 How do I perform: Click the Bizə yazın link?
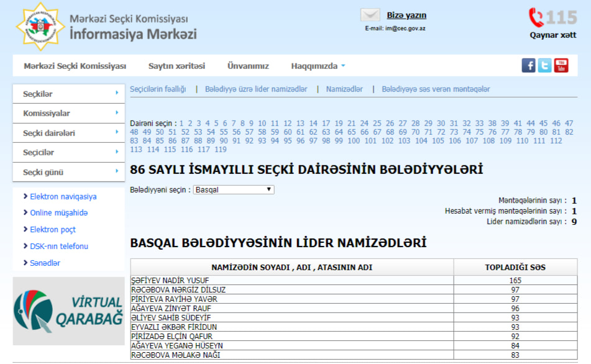(406, 16)
